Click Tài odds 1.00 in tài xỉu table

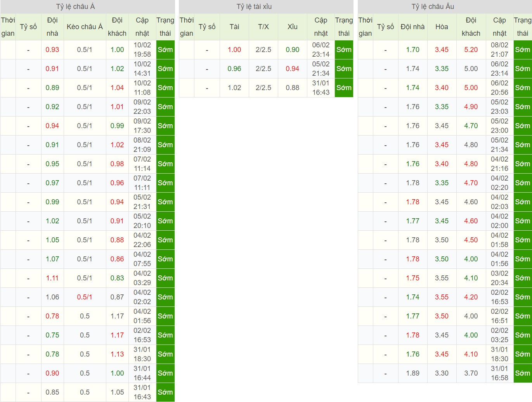[x=234, y=50]
